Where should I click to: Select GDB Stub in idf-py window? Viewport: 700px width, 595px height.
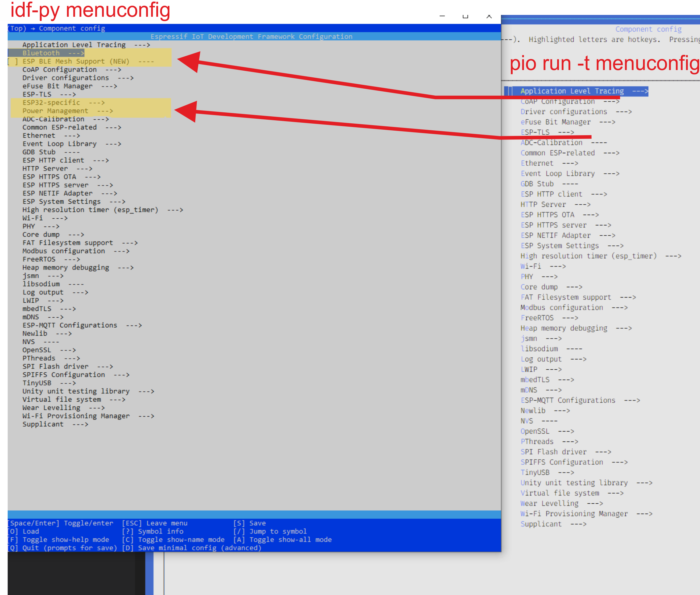pos(51,152)
